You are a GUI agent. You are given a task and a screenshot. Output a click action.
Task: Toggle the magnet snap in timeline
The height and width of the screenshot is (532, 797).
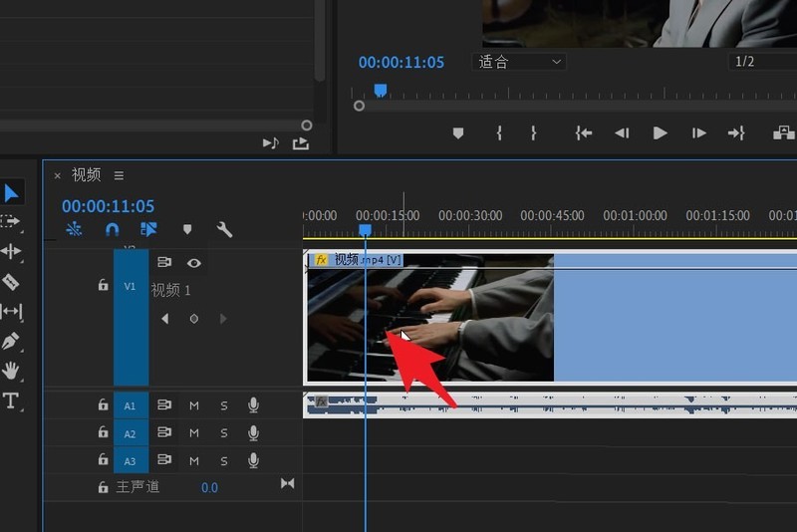point(112,229)
